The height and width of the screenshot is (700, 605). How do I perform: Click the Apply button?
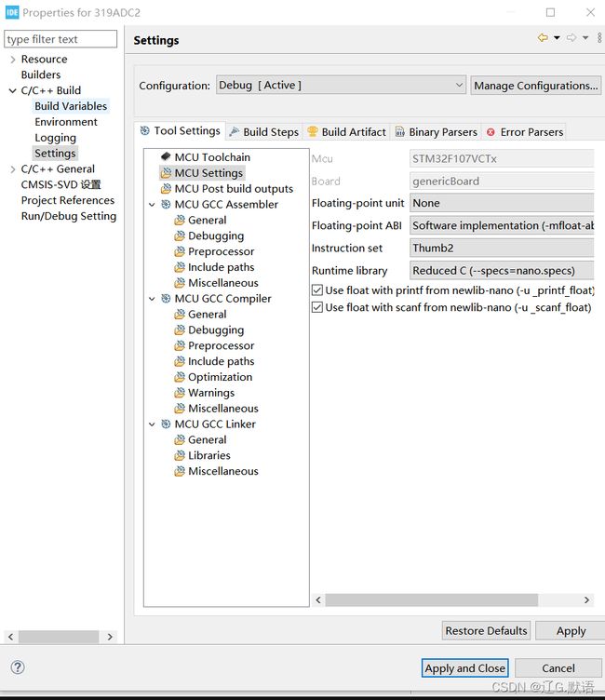pyautogui.click(x=571, y=630)
